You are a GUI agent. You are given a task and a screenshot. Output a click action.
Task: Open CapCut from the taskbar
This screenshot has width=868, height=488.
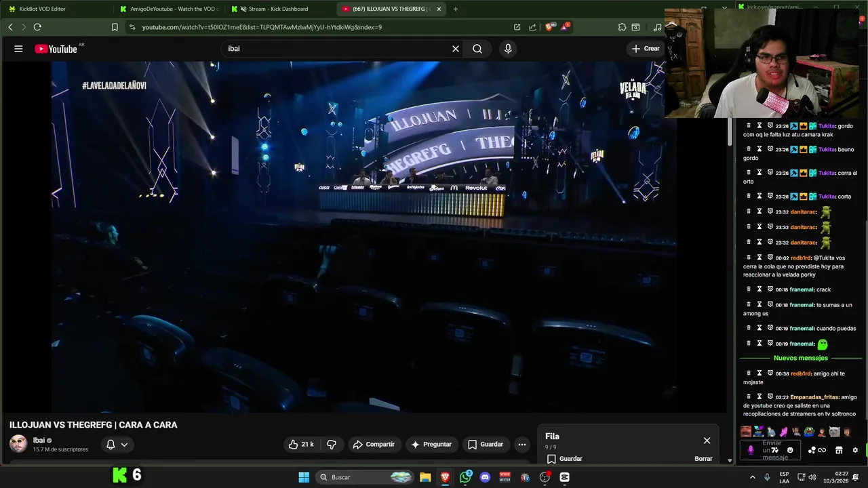click(564, 477)
